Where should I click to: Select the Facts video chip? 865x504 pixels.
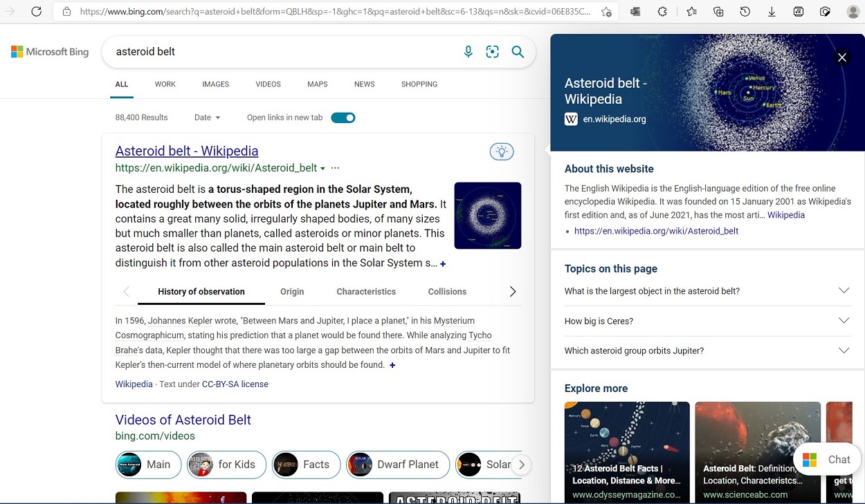tap(306, 465)
